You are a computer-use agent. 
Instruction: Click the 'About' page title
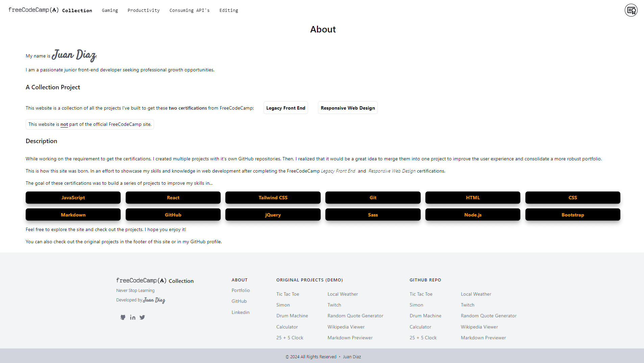[323, 29]
